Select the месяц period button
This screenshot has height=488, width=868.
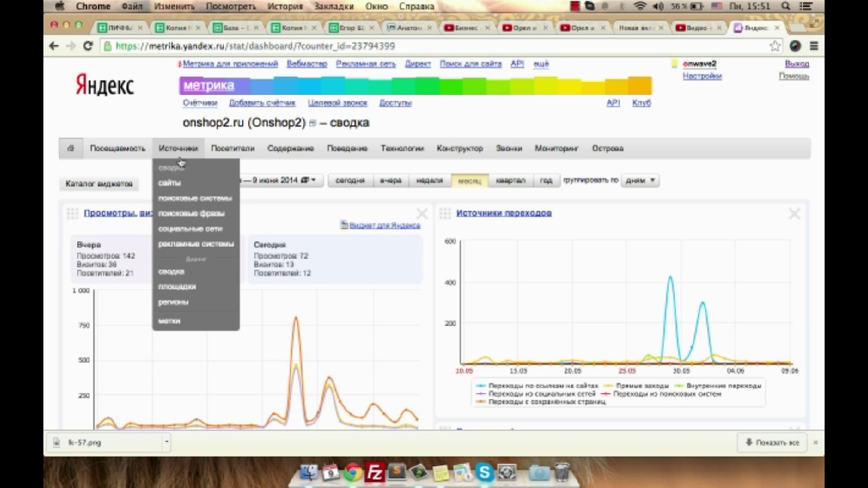(x=470, y=181)
